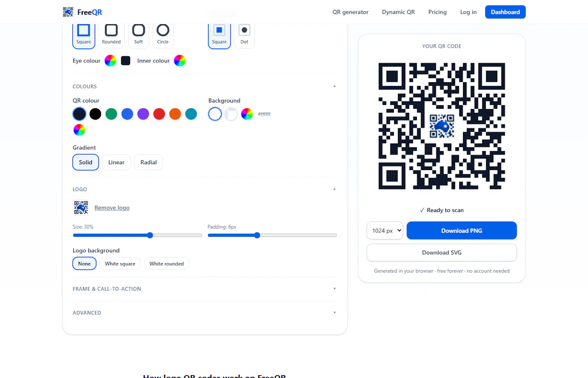Pick the blue QR colour
This screenshot has width=588, height=378.
(x=127, y=114)
